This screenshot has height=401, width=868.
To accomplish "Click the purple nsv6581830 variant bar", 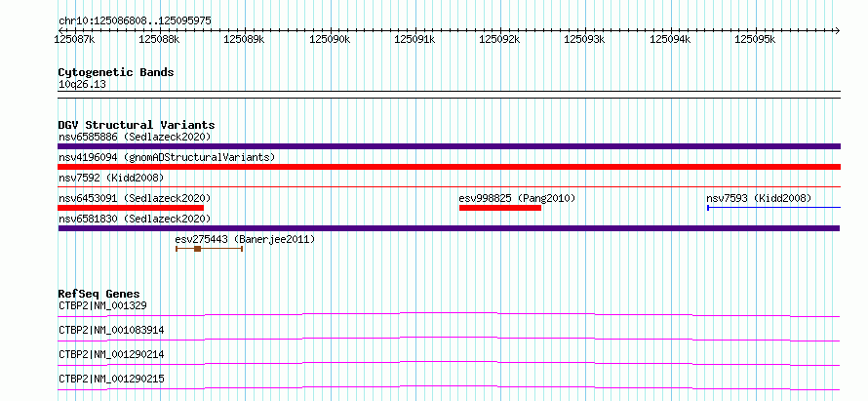I will (x=449, y=228).
